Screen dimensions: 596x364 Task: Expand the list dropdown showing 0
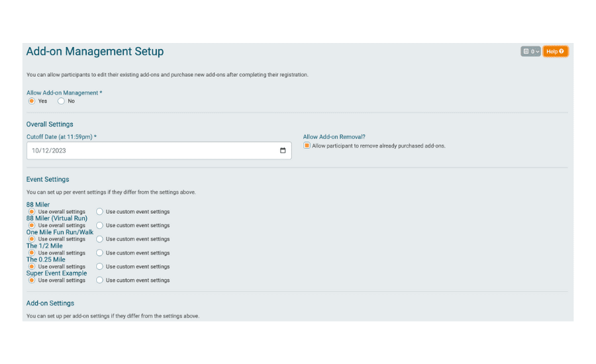[x=530, y=52]
